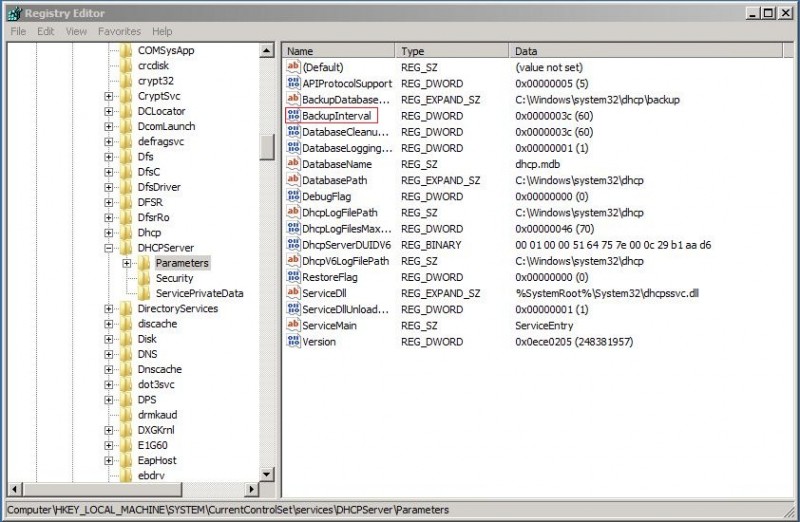Expand the Parameters subkey node
This screenshot has width=800, height=522.
pos(127,263)
